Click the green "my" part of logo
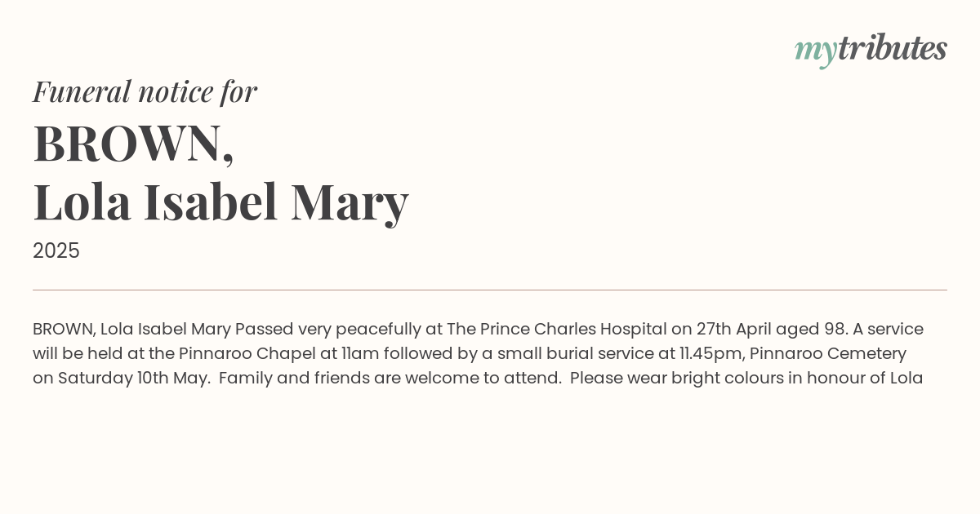The height and width of the screenshot is (514, 980). (815, 53)
